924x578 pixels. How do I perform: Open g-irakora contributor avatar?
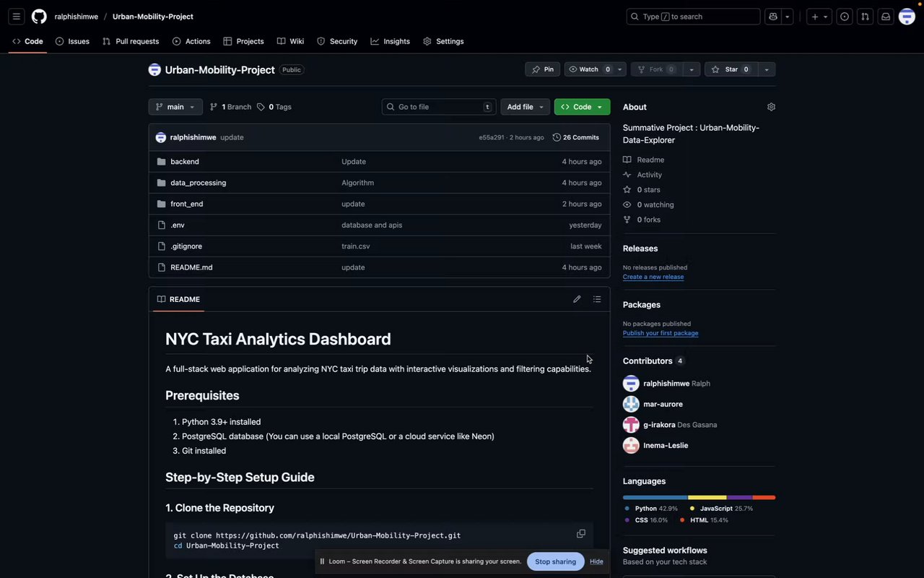(631, 425)
